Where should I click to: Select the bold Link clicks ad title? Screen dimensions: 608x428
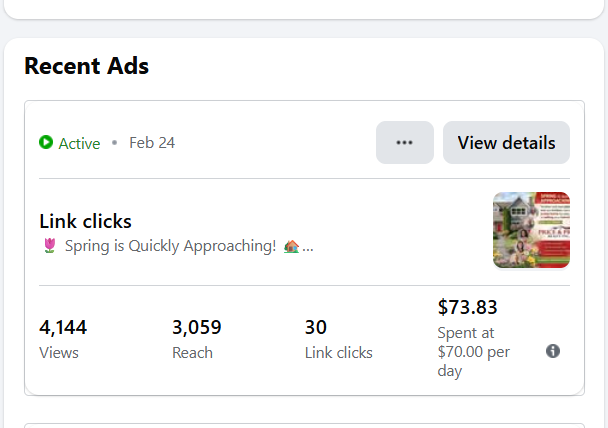(x=85, y=221)
